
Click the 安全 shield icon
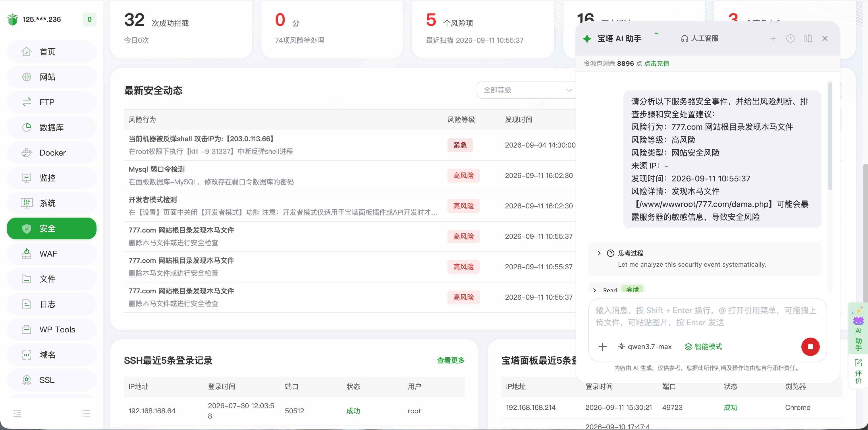pyautogui.click(x=27, y=229)
